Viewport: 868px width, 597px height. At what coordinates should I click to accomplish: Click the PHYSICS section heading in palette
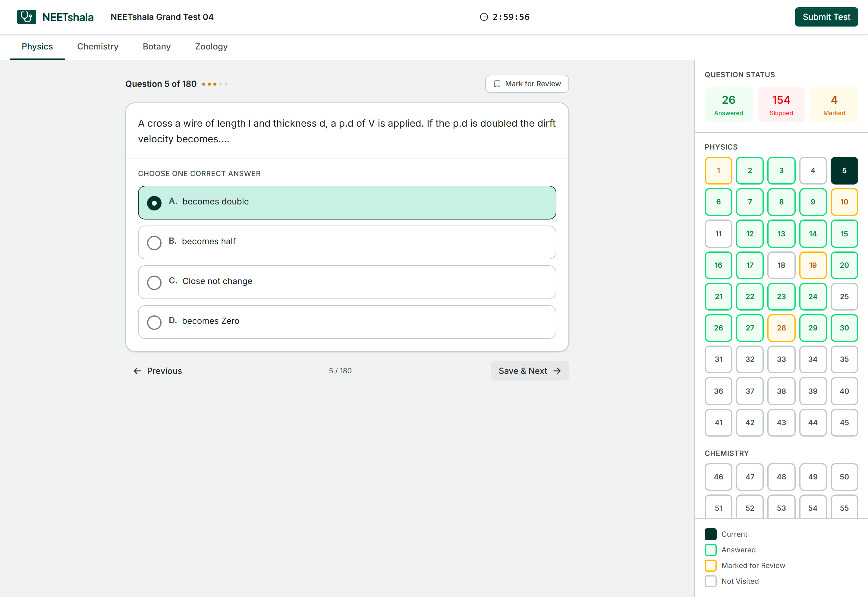721,147
